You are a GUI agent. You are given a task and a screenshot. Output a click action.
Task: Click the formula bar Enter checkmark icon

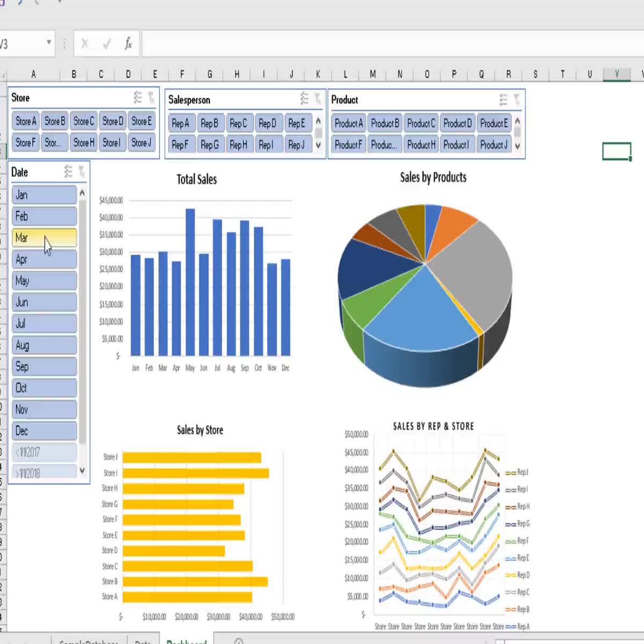click(x=106, y=44)
